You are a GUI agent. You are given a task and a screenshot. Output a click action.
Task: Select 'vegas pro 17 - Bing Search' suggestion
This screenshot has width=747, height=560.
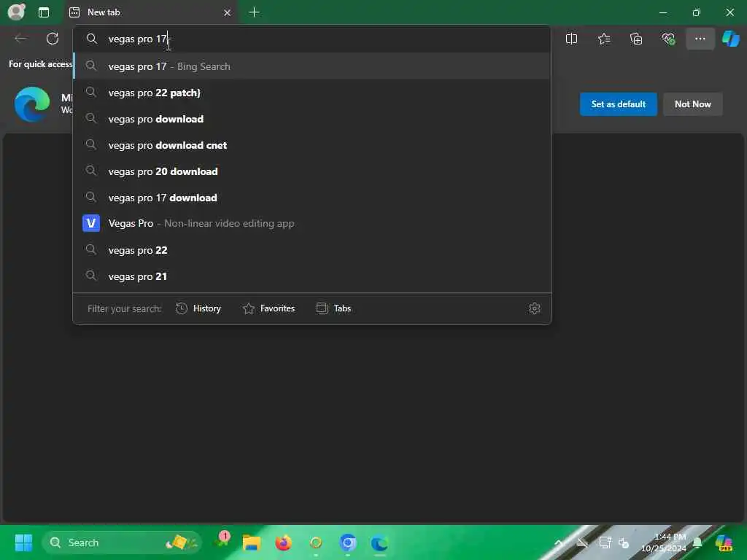pyautogui.click(x=312, y=66)
